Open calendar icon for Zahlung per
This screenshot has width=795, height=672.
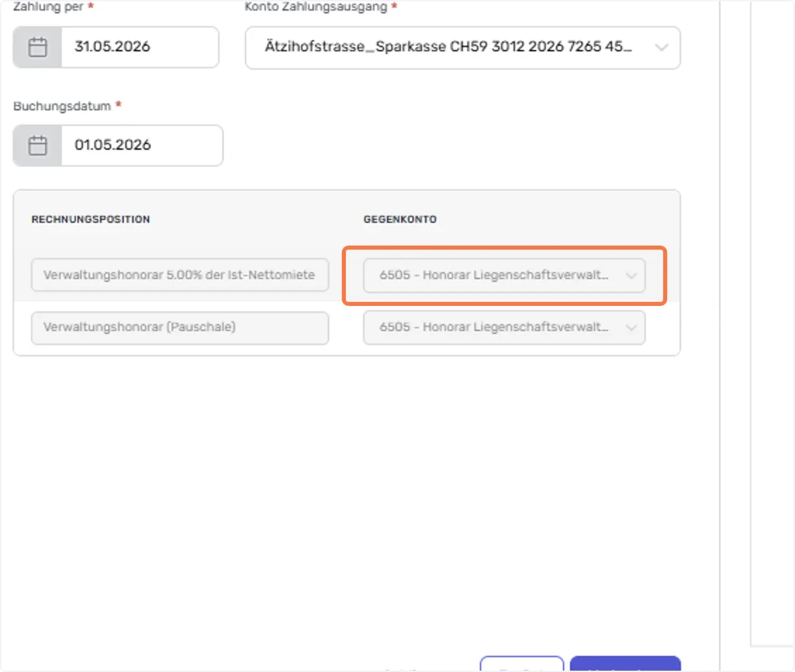tap(38, 47)
